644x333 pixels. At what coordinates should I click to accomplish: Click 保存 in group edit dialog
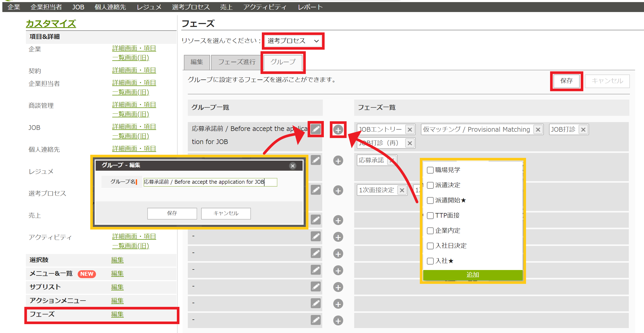pos(172,213)
